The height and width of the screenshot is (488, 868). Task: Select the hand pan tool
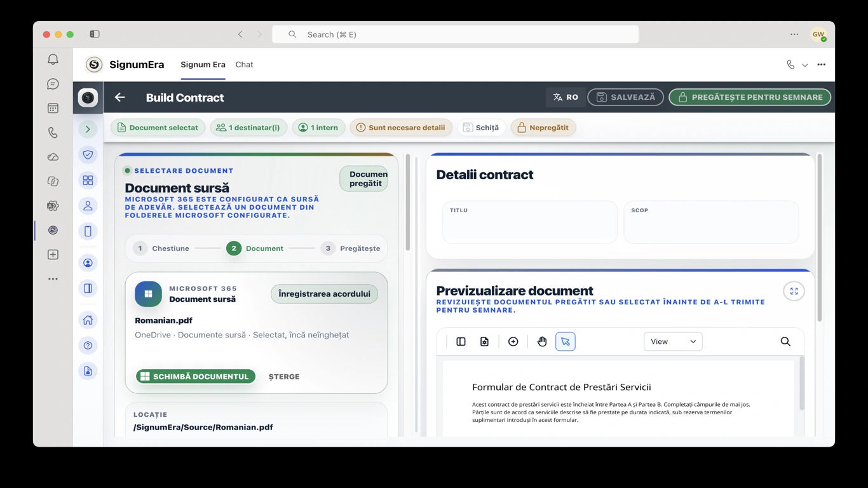[542, 342]
